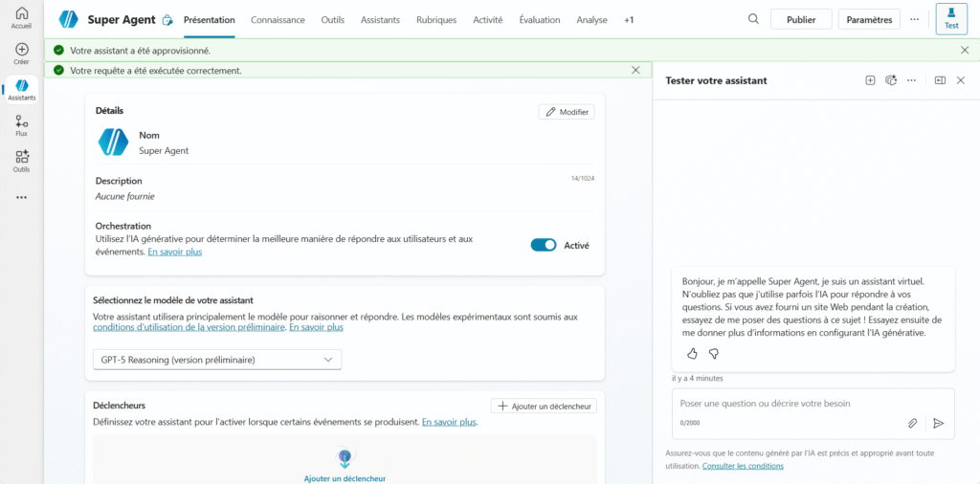Click the Ajouter un déclencheur button
This screenshot has width=980, height=484.
click(x=544, y=407)
